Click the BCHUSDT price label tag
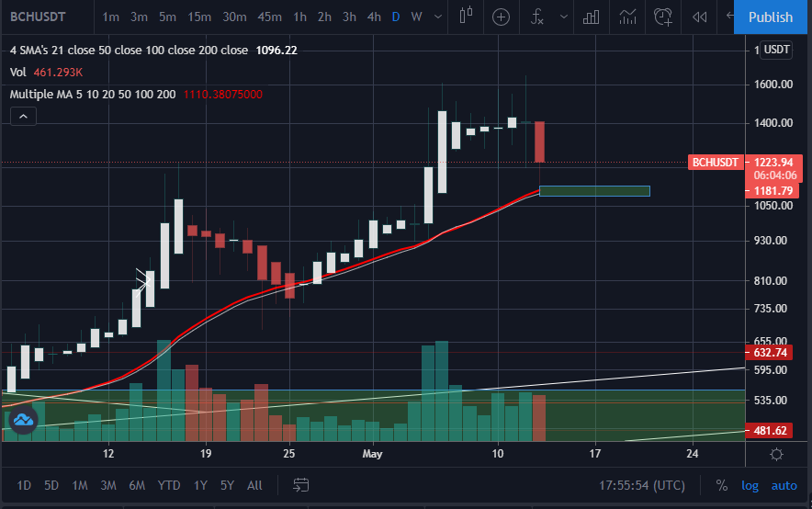Image resolution: width=812 pixels, height=509 pixels. (x=716, y=162)
